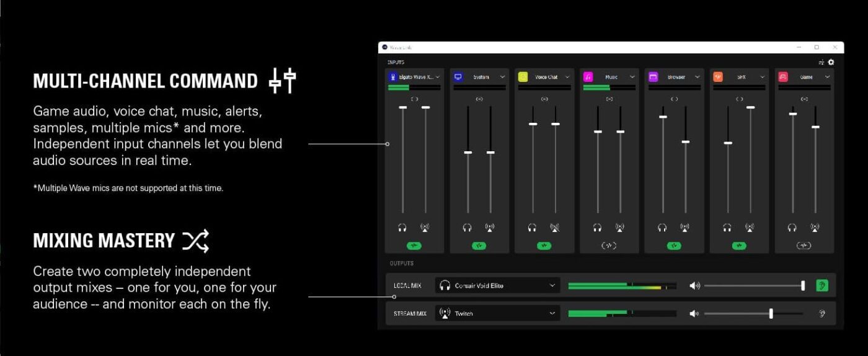Click the Game channel controller icon
868x356 pixels.
[783, 77]
